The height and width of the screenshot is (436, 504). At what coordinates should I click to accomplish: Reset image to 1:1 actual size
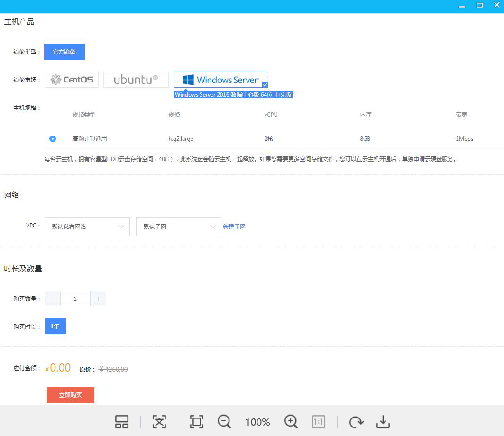pos(319,422)
